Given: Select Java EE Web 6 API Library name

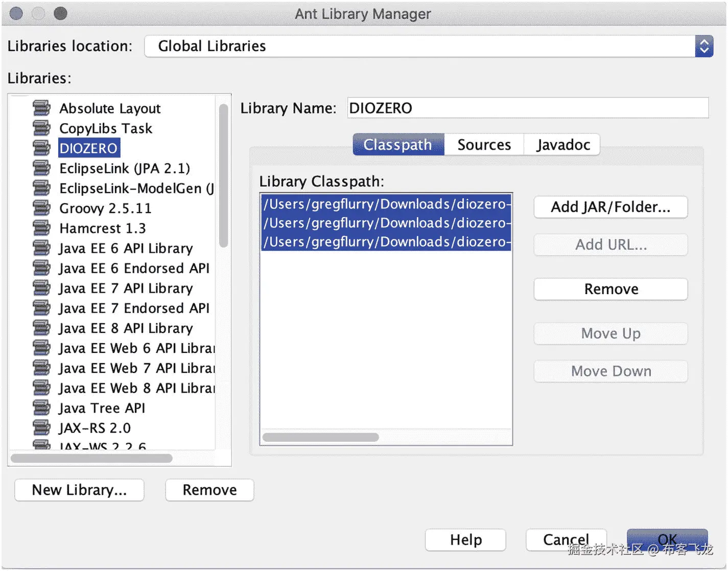Looking at the screenshot, I should 136,348.
